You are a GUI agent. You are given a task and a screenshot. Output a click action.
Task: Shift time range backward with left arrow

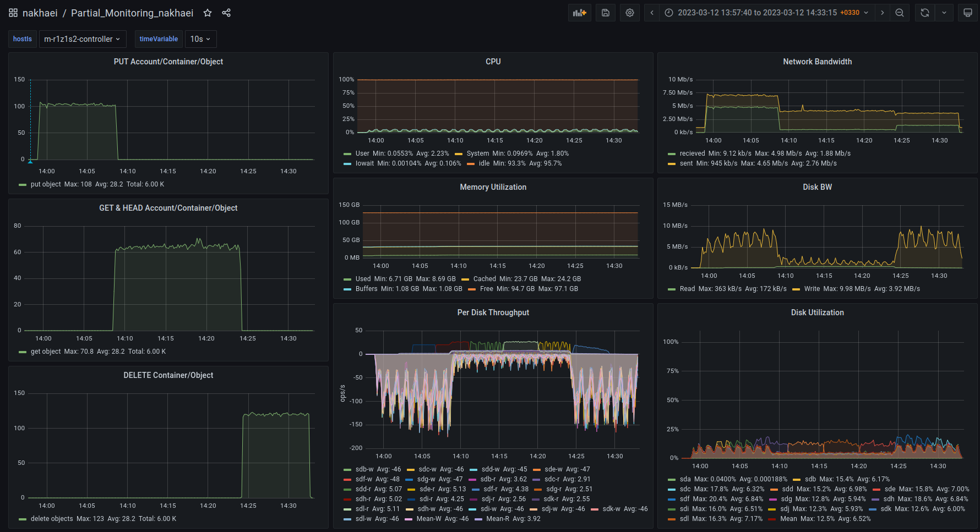[x=652, y=13]
